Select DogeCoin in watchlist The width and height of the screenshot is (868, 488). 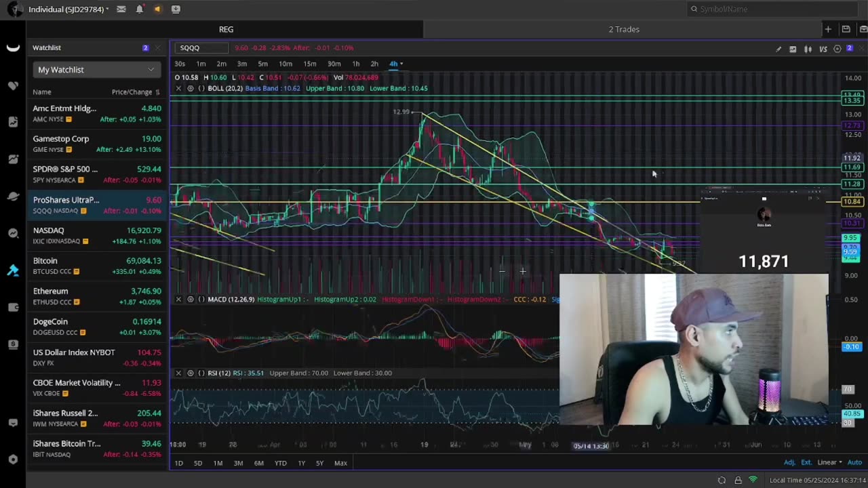coord(97,327)
